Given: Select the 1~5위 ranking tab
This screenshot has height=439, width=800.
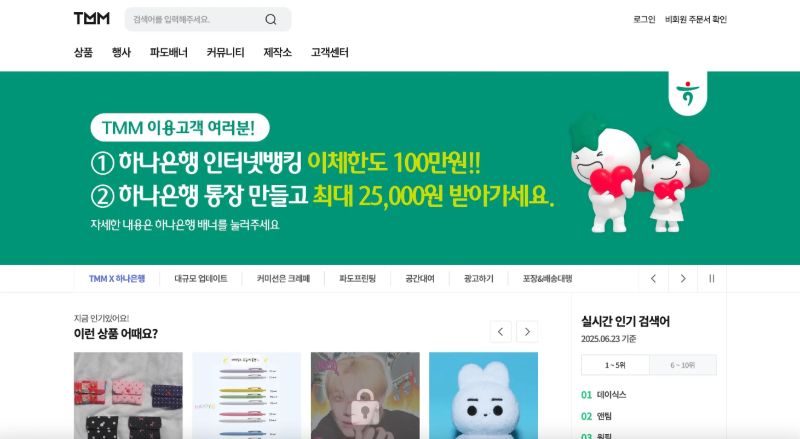Looking at the screenshot, I should [615, 365].
